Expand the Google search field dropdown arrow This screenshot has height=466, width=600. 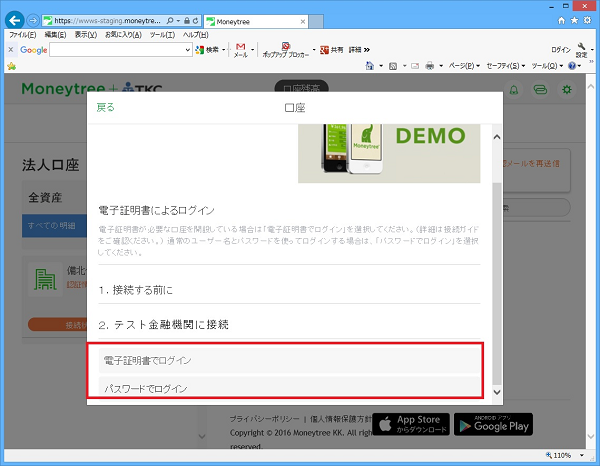coord(188,50)
